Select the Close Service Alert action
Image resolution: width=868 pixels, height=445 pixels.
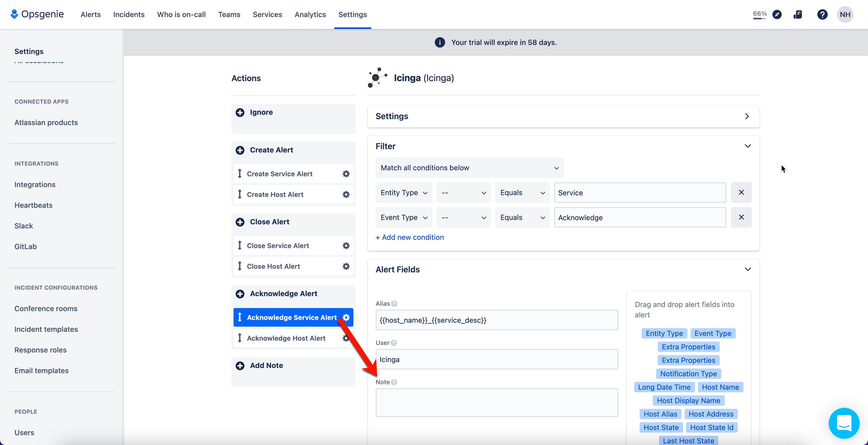pos(278,245)
